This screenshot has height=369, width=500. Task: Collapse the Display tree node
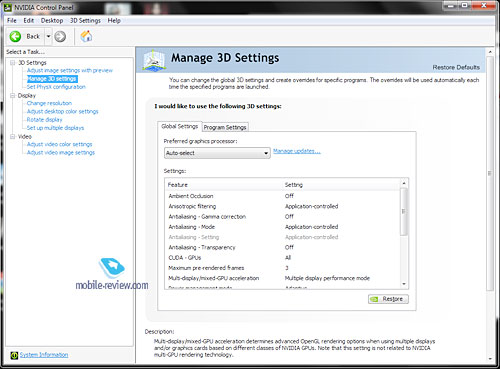[x=13, y=96]
